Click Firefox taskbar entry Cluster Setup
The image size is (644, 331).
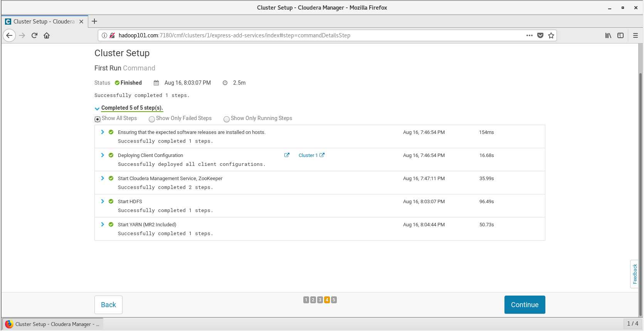[x=53, y=324]
